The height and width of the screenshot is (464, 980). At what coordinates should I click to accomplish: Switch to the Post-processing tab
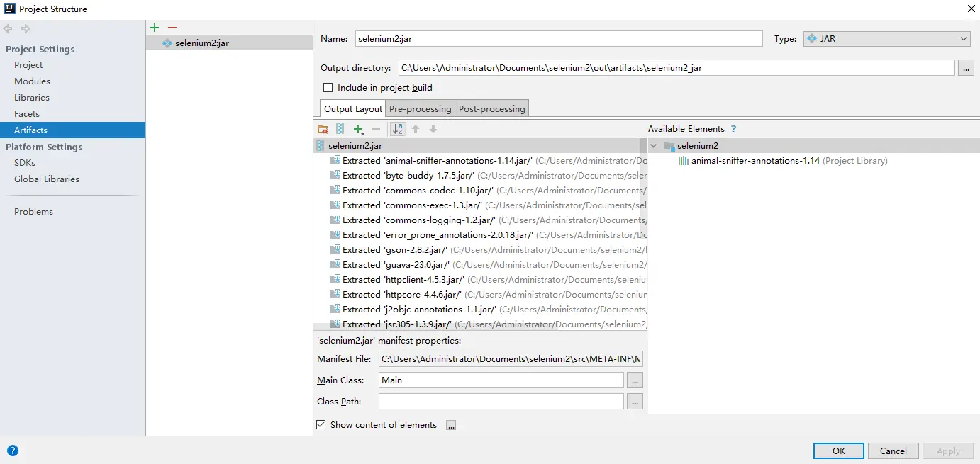click(x=491, y=108)
